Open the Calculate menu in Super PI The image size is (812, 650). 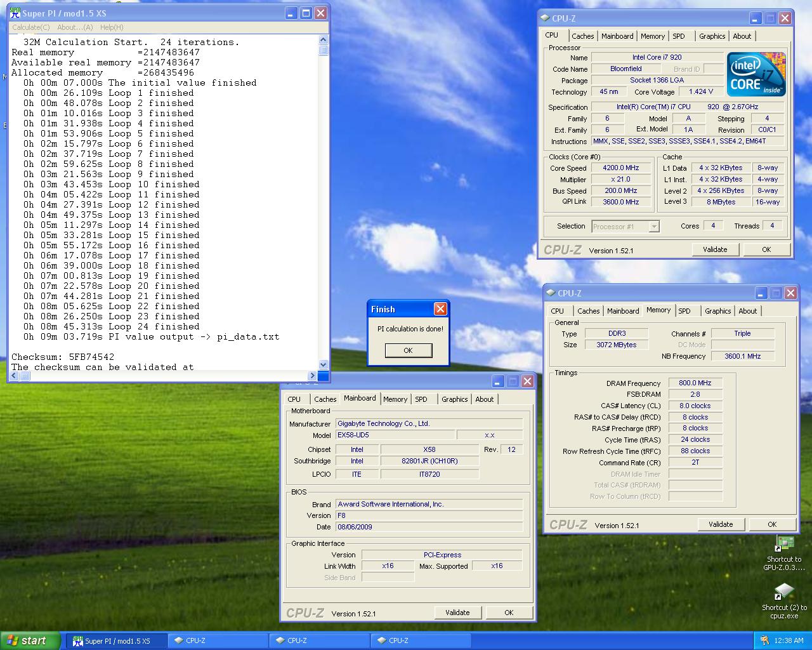pos(31,27)
